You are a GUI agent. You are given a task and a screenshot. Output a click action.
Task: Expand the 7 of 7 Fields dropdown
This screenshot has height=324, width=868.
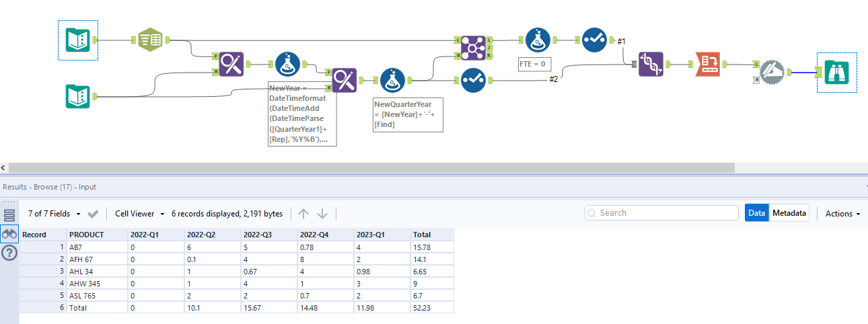(54, 214)
